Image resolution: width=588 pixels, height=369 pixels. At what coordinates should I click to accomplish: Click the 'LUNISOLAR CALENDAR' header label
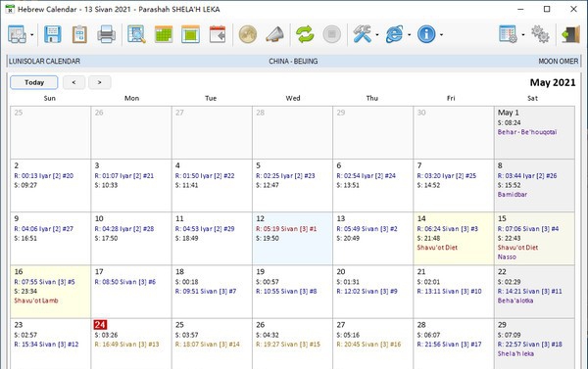click(44, 61)
